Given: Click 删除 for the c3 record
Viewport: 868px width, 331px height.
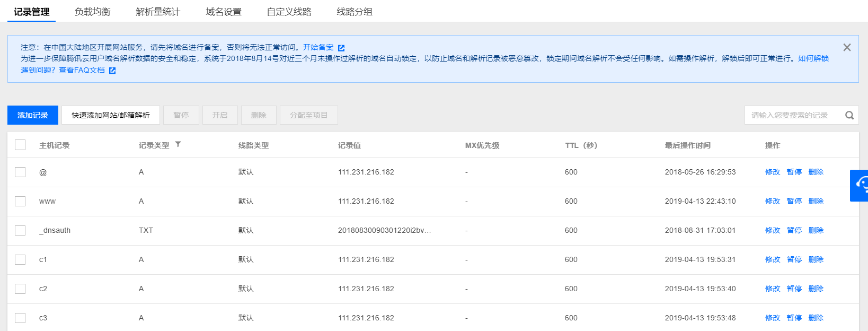Looking at the screenshot, I should pos(816,318).
